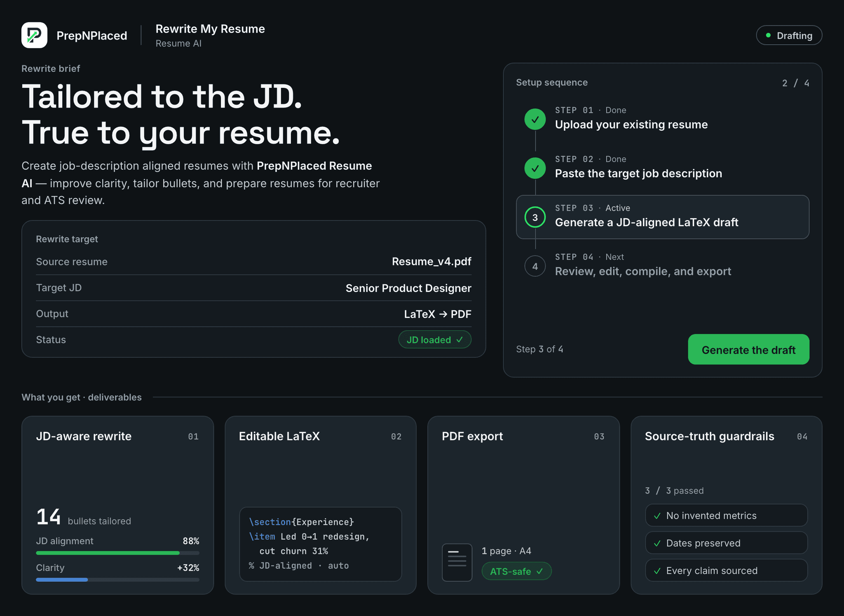Click the Step 3 of 4 label
Screen dimensions: 844x616
[539, 349]
